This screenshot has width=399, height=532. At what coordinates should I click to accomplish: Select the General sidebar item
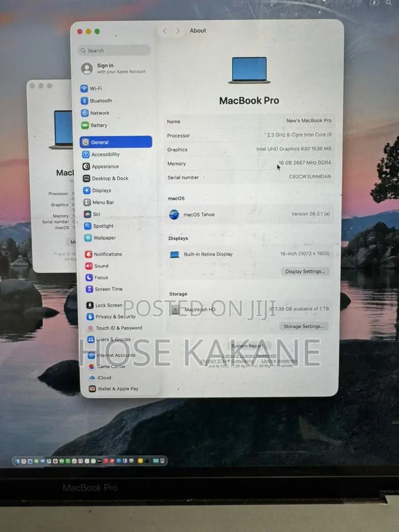(116, 142)
